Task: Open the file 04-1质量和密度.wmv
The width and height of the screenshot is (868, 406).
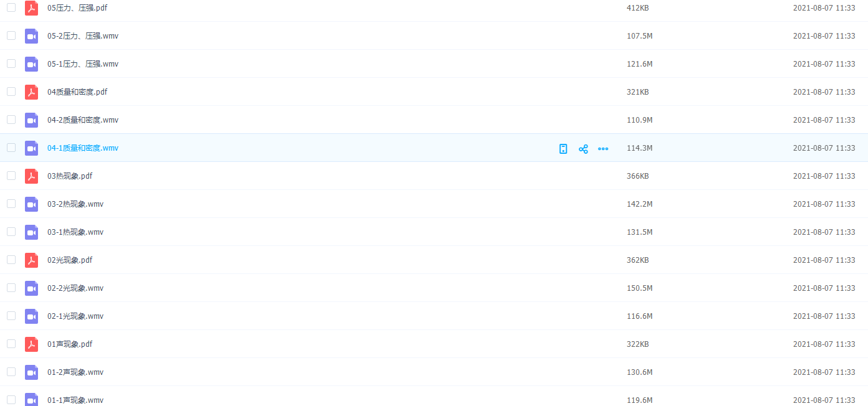Action: point(83,148)
